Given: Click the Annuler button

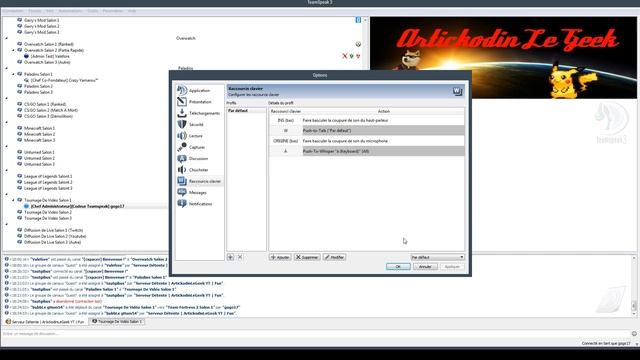Looking at the screenshot, I should coord(425,267).
